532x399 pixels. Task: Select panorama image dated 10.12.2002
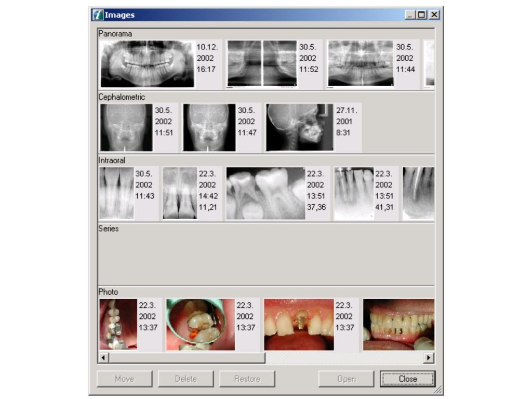148,64
